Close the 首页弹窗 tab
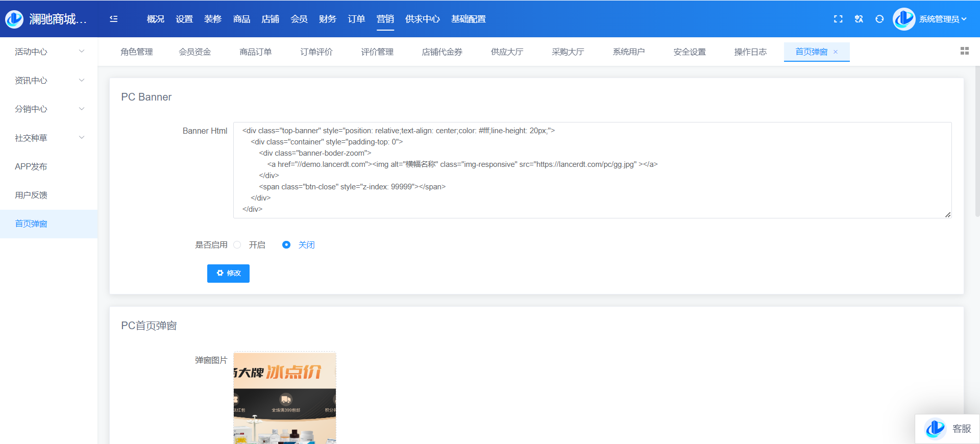Viewport: 980px width, 444px height. pos(836,52)
